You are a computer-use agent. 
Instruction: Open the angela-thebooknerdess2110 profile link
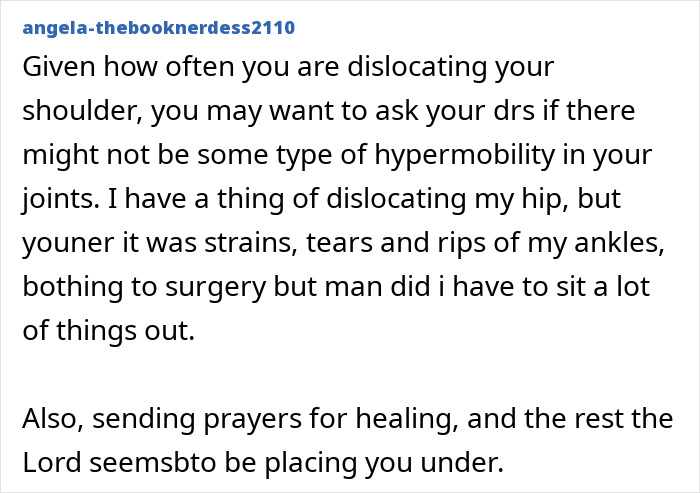tap(157, 27)
